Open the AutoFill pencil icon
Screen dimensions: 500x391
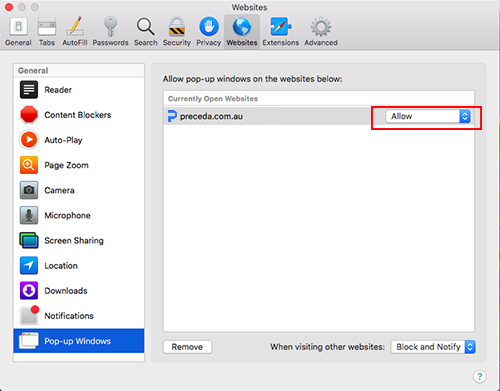75,26
